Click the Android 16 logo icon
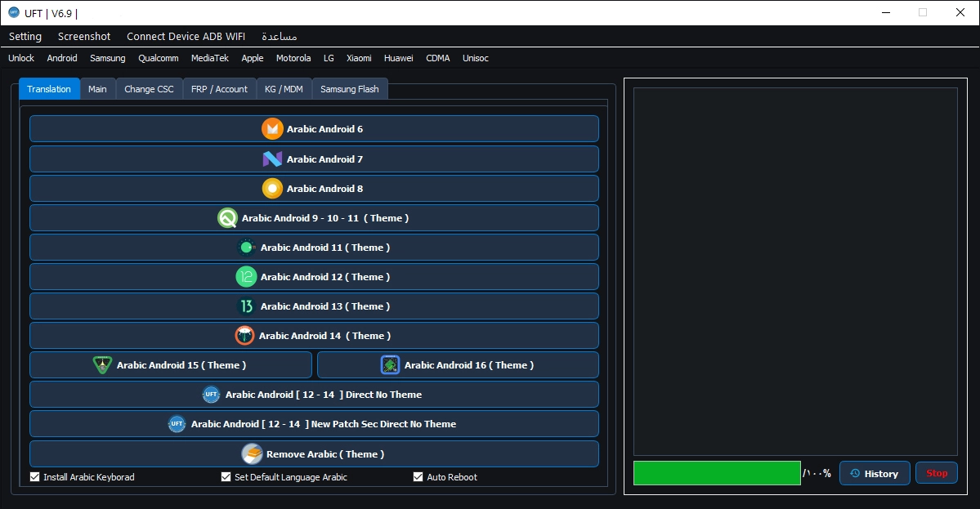The width and height of the screenshot is (980, 509). pyautogui.click(x=390, y=364)
